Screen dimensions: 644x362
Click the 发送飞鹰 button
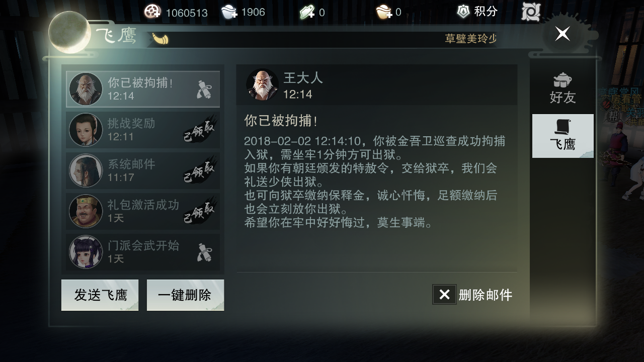pyautogui.click(x=100, y=295)
